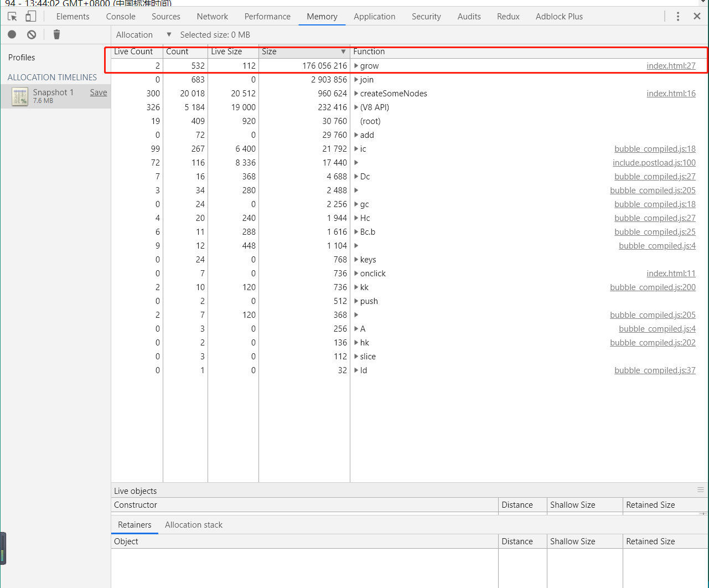The image size is (709, 588).
Task: Click the Live objects panel menu icon
Action: click(701, 490)
